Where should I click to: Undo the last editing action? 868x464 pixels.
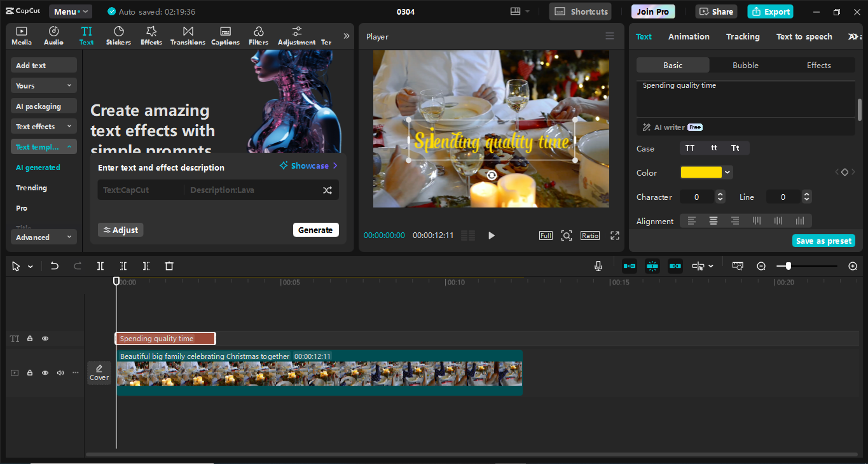[55, 266]
